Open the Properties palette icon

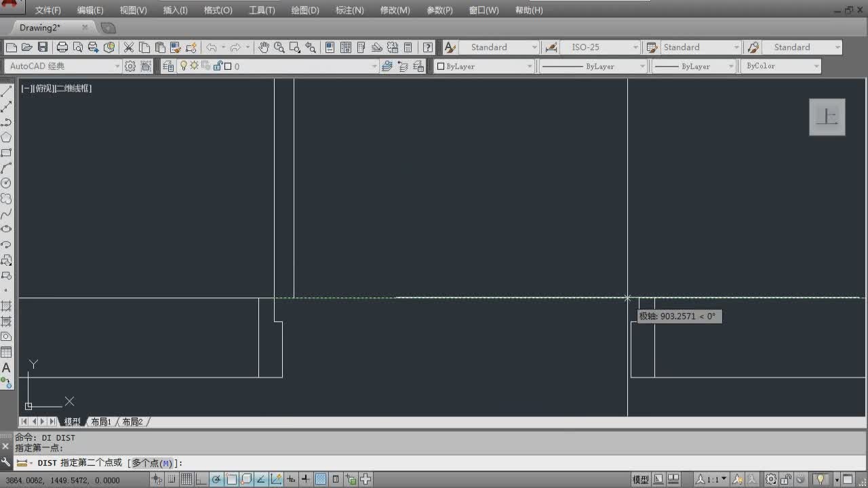[x=330, y=47]
